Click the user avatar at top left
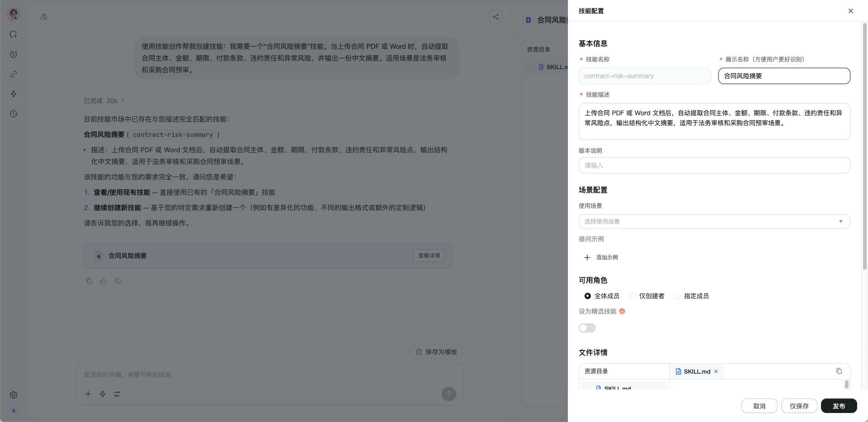Screen dimensions: 868x422 (x=14, y=14)
